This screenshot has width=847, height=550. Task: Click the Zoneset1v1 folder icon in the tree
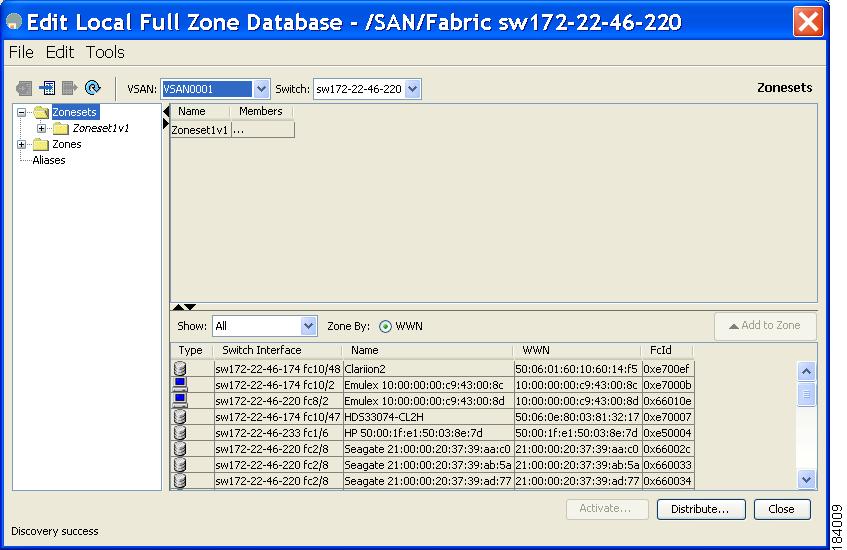coord(60,129)
